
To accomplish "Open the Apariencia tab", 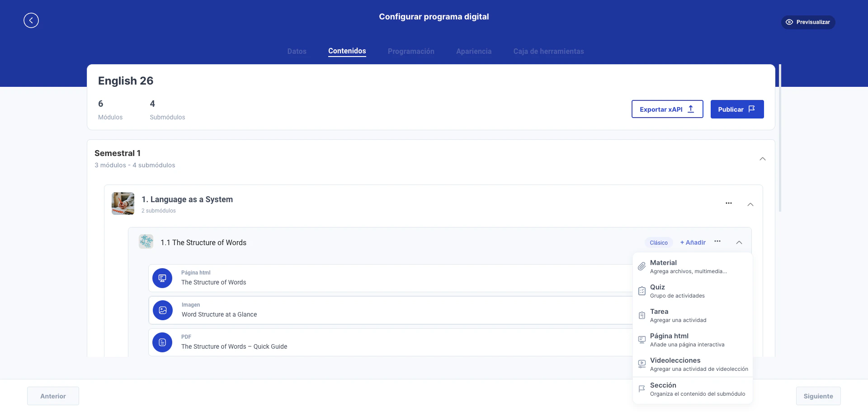I will tap(474, 51).
